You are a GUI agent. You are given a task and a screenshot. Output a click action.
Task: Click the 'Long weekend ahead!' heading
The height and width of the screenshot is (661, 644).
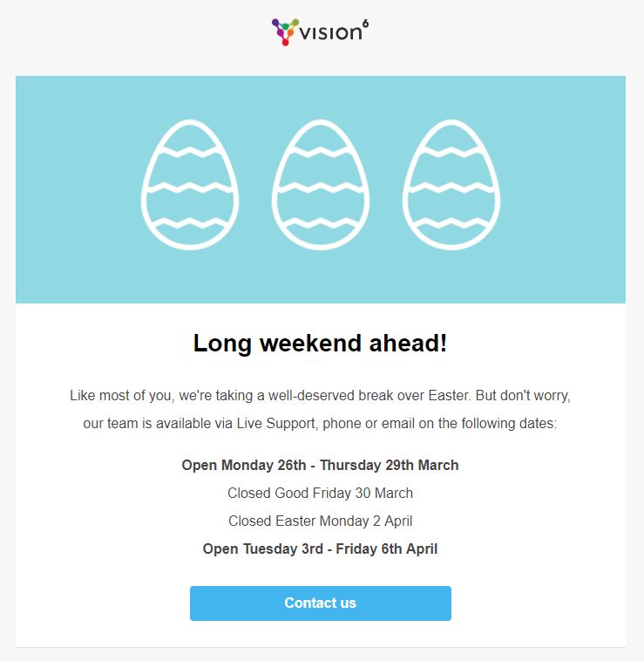pos(320,344)
